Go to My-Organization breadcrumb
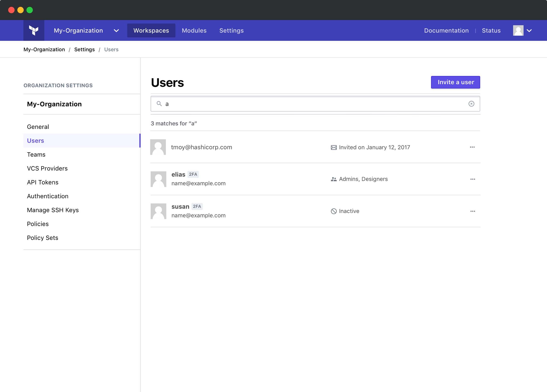Image resolution: width=547 pixels, height=392 pixels. tap(44, 49)
